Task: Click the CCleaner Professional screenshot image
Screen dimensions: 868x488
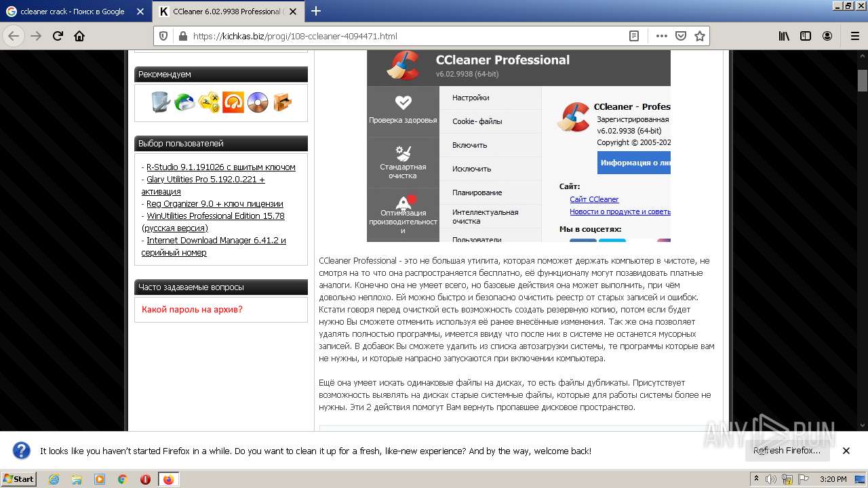Action: 519,146
